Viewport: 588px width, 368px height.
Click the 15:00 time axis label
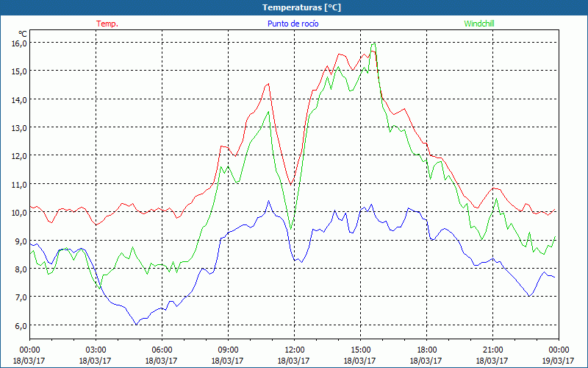tap(360, 350)
